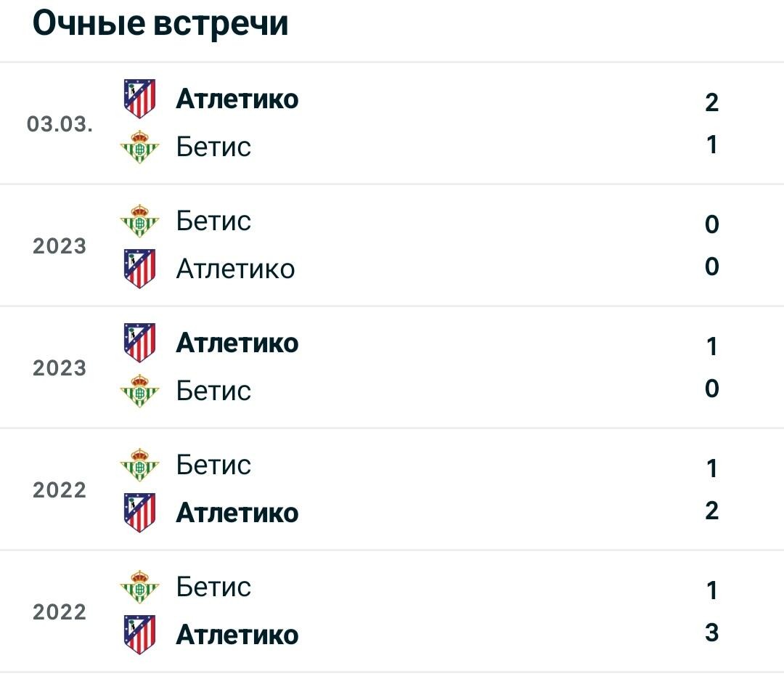Click the 03.03. match date
This screenshot has width=784, height=679.
[60, 124]
